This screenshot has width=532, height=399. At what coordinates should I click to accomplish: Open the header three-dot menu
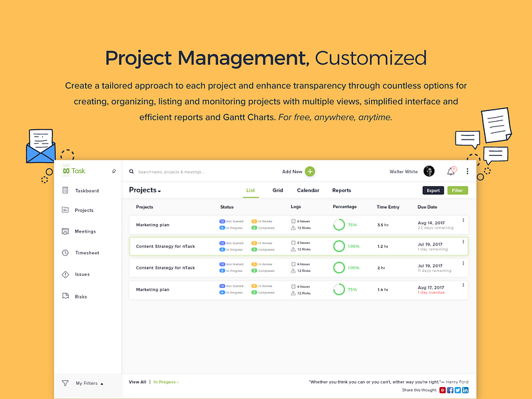coord(467,172)
